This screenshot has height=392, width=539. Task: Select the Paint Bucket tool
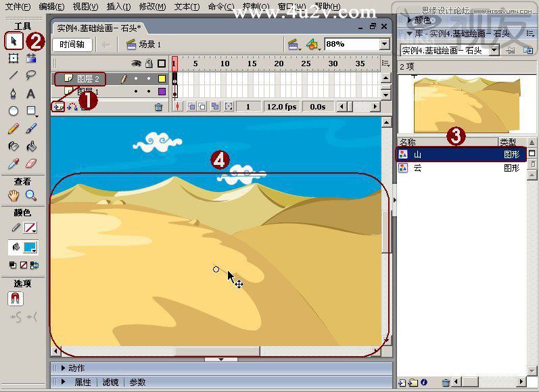(x=31, y=146)
